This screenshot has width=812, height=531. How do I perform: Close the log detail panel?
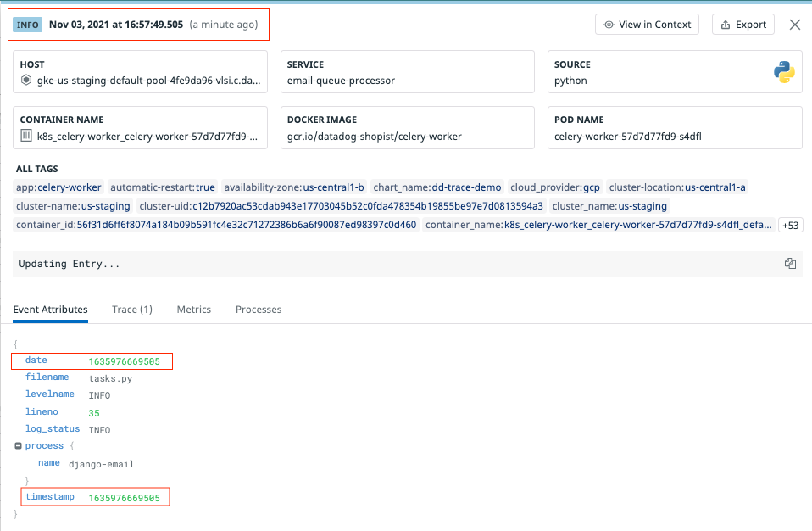tap(794, 25)
